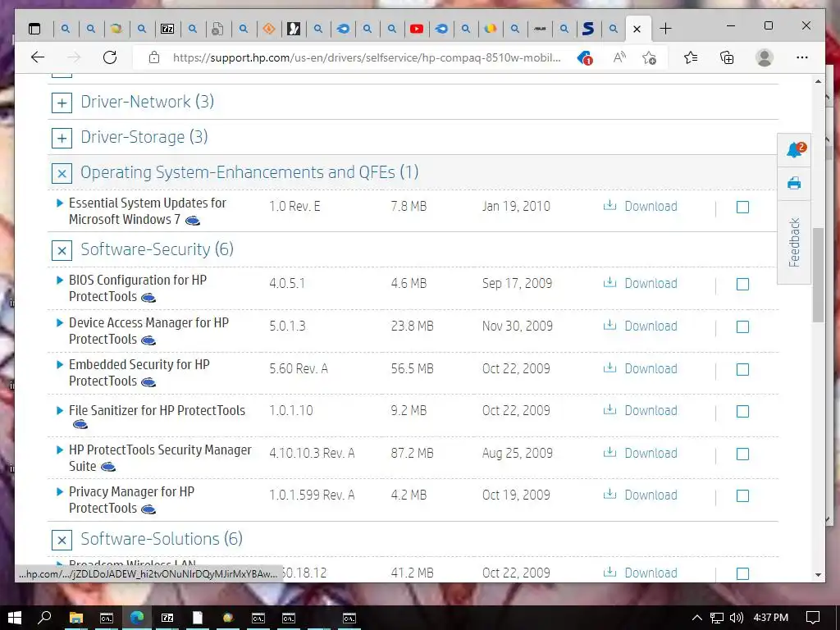Expand the Driver-Storage category
This screenshot has width=840, height=630.
pyautogui.click(x=62, y=138)
